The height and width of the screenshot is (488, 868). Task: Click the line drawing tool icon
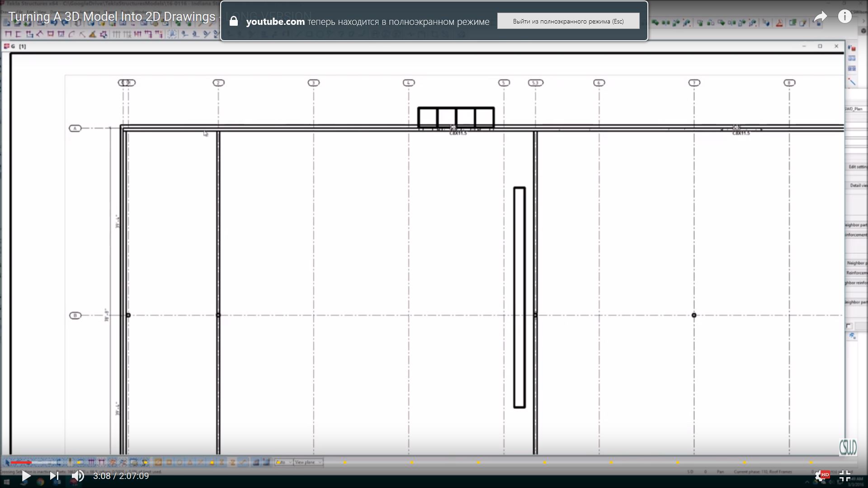[x=852, y=82]
